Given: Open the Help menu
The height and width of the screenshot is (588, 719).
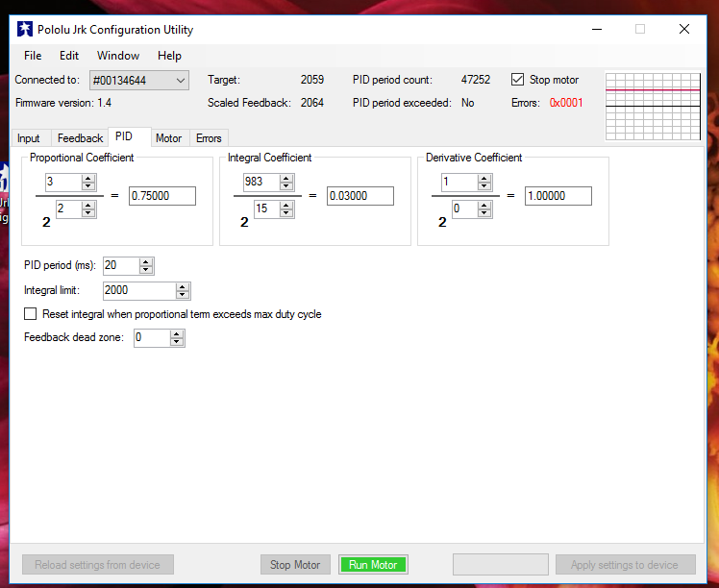Looking at the screenshot, I should point(169,56).
